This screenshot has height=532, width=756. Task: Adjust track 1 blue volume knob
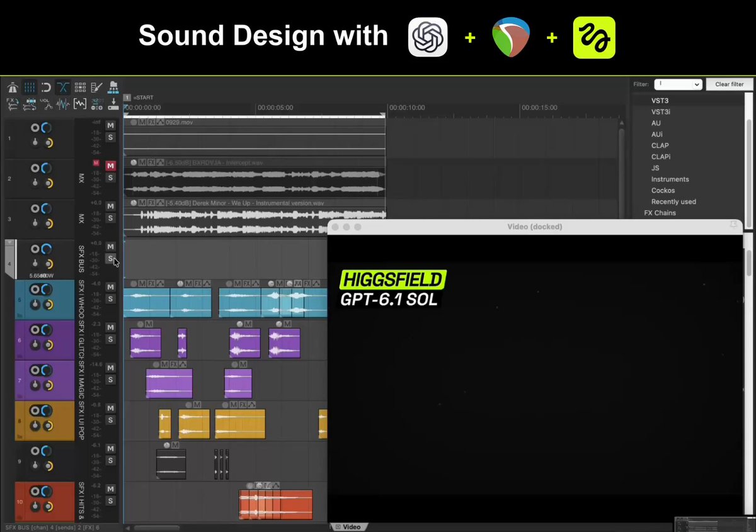tap(46, 128)
